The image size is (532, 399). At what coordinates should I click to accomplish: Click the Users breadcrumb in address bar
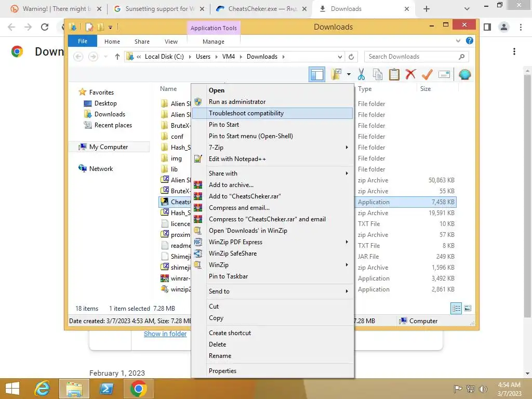(x=203, y=57)
